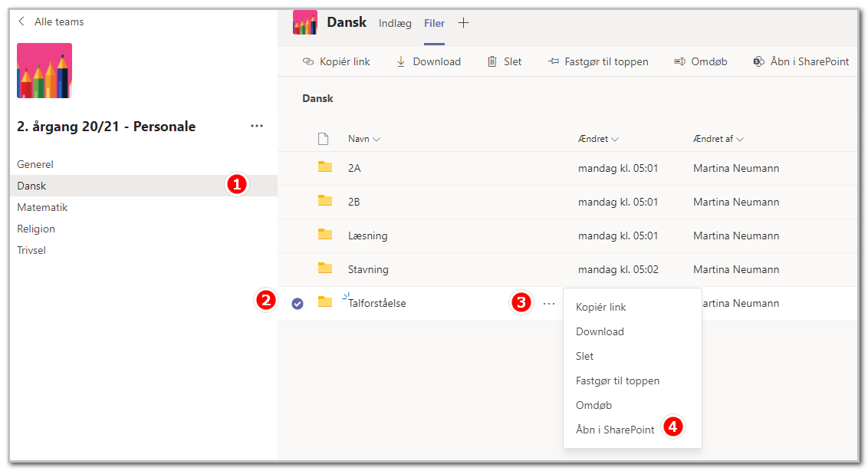Click the Fastgør til toppen pin icon

553,61
